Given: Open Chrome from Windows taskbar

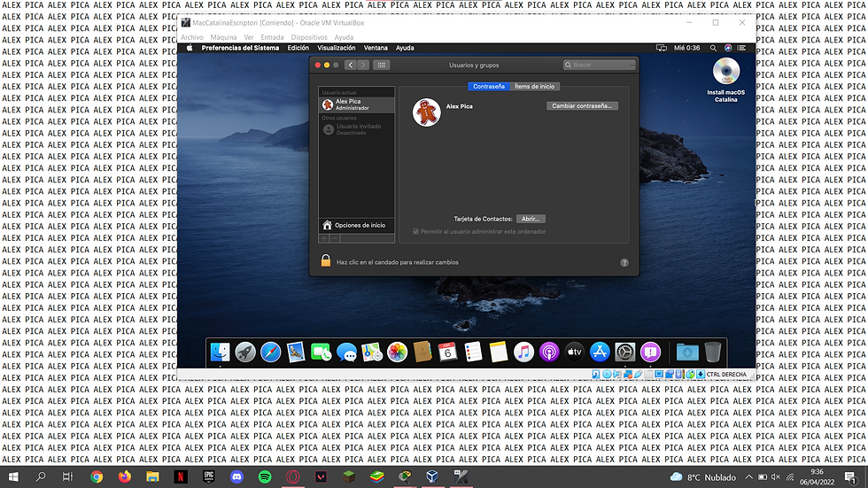Looking at the screenshot, I should point(97,477).
